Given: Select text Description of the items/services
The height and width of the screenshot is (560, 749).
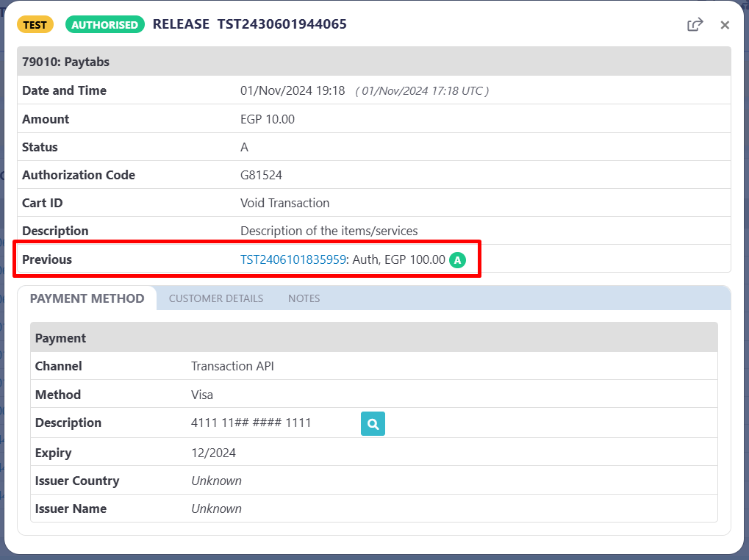Looking at the screenshot, I should pyautogui.click(x=329, y=231).
